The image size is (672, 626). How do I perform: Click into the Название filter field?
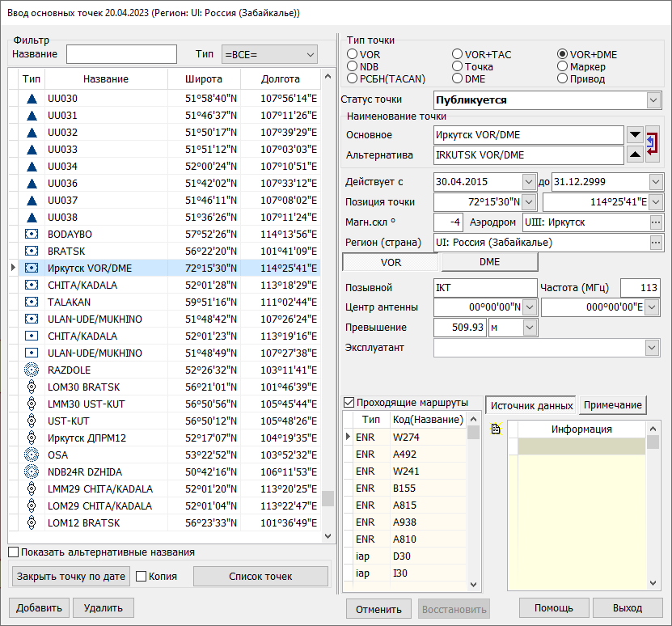click(x=121, y=54)
